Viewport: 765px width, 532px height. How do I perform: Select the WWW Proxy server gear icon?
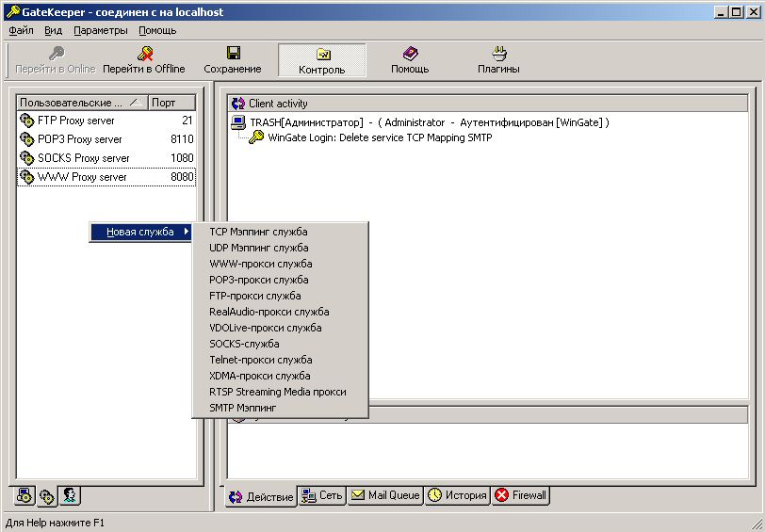26,177
